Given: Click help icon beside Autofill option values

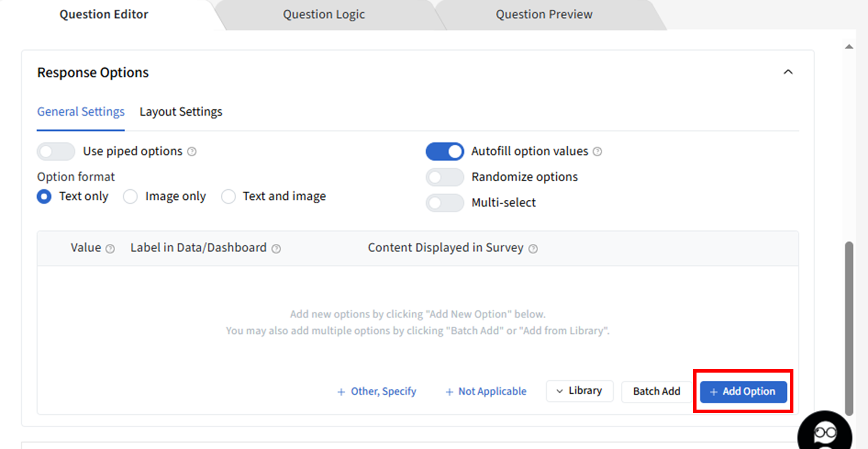Looking at the screenshot, I should (597, 152).
